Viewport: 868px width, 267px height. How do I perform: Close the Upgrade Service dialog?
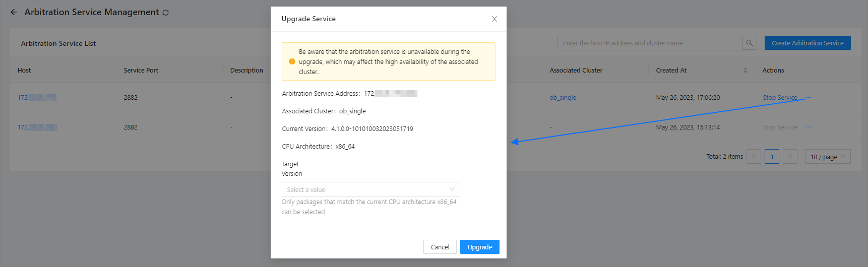(494, 19)
